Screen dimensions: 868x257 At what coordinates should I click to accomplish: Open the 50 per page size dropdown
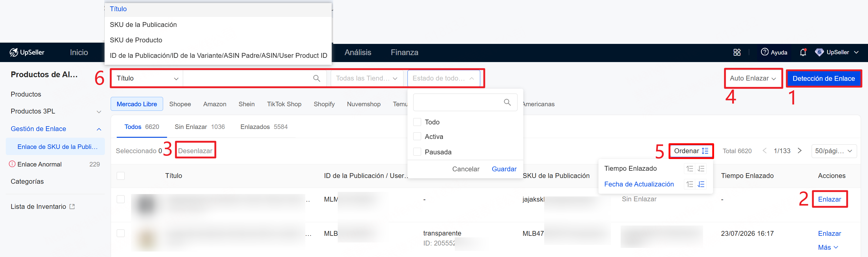[x=834, y=151]
